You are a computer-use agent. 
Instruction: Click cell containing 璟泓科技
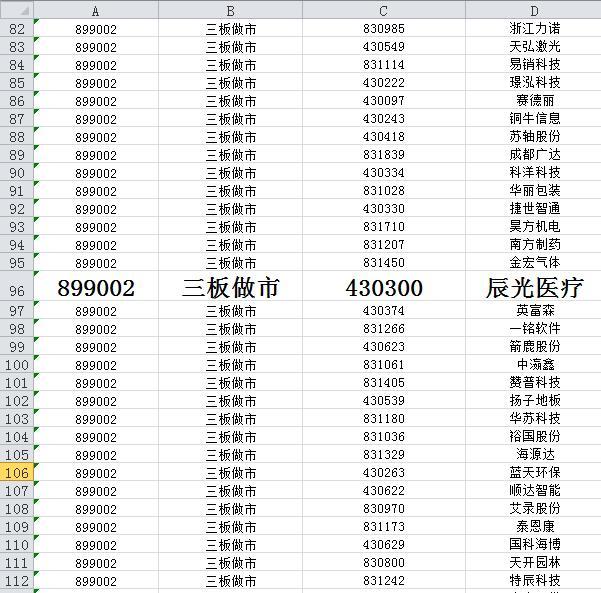(x=534, y=82)
